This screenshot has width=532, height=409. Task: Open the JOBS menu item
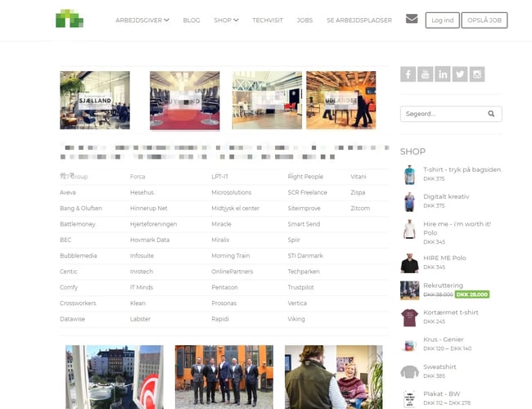click(x=304, y=20)
